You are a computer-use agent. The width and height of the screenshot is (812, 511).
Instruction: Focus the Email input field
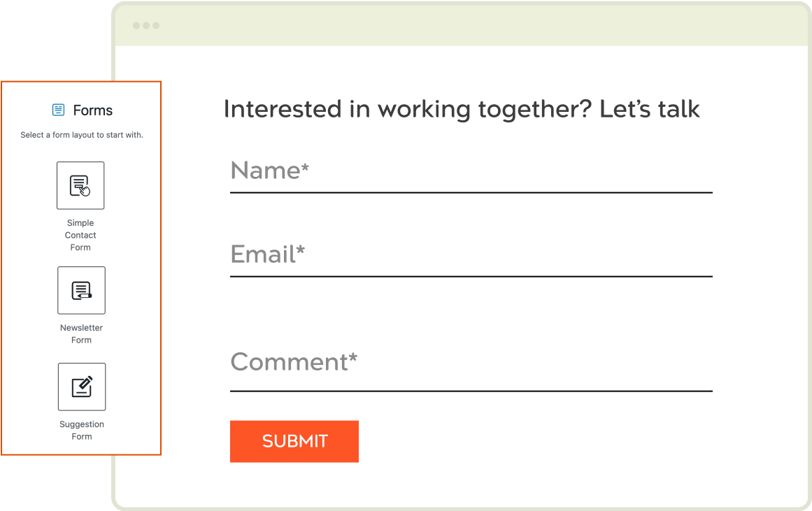pyautogui.click(x=471, y=254)
